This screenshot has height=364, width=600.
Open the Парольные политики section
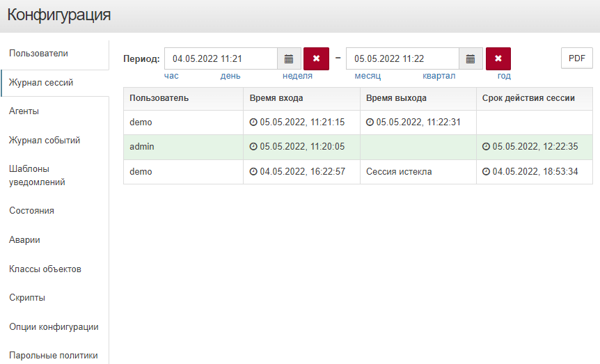[54, 356]
